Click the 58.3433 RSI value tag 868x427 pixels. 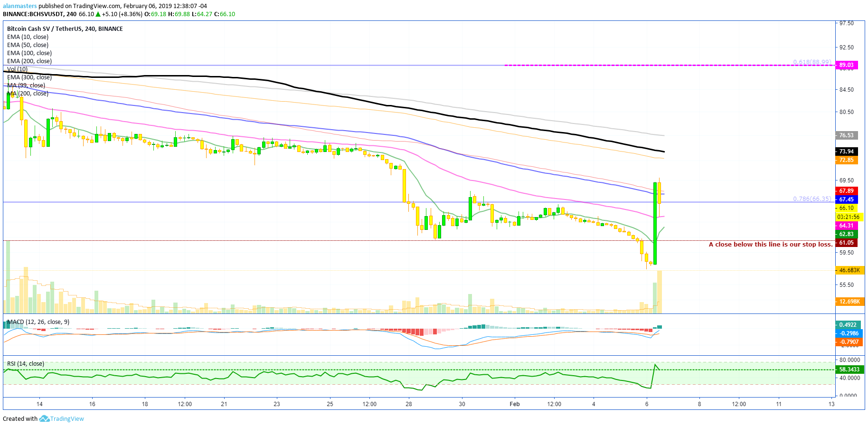(x=849, y=370)
